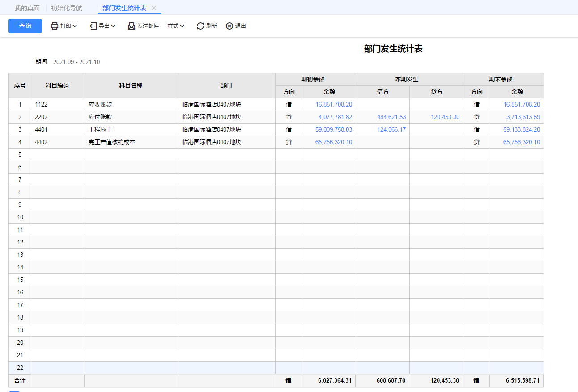The width and height of the screenshot is (578, 392).
Task: Open opening balance 59,009,758.03 link
Action: (334, 129)
